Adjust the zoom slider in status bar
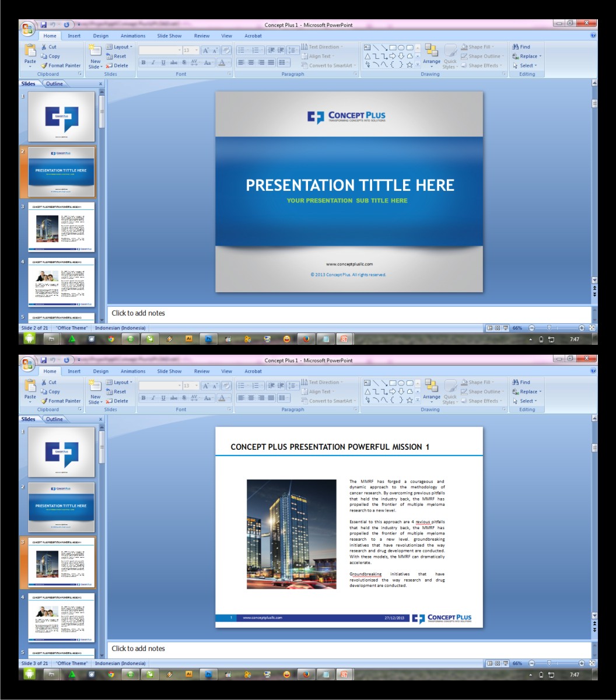616x700 pixels. [549, 328]
